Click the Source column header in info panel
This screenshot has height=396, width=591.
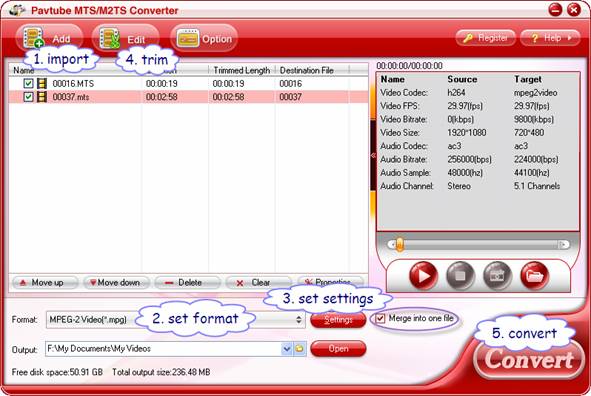click(462, 79)
